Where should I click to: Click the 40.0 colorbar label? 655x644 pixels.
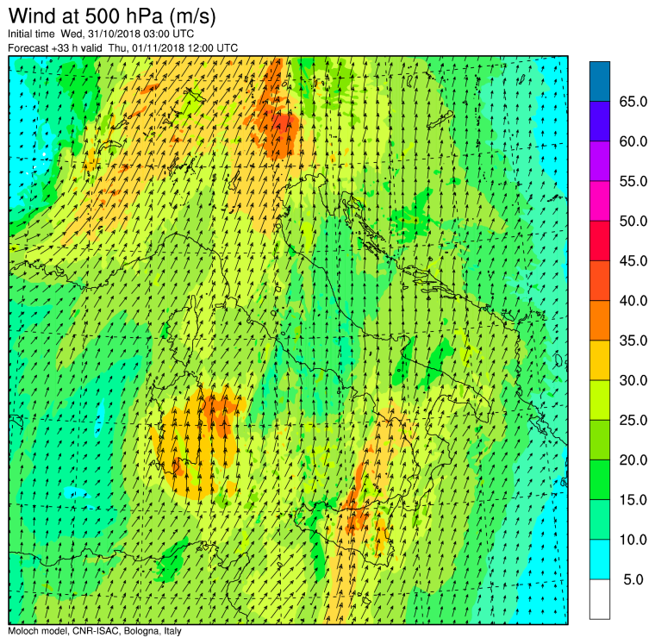[x=633, y=301]
